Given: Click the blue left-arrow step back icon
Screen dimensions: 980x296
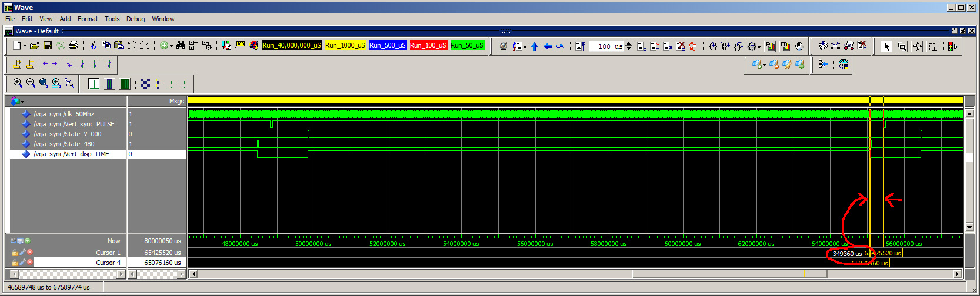Looking at the screenshot, I should point(548,46).
